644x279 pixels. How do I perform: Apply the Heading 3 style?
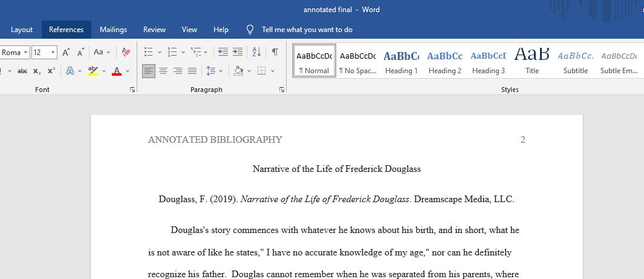point(489,61)
